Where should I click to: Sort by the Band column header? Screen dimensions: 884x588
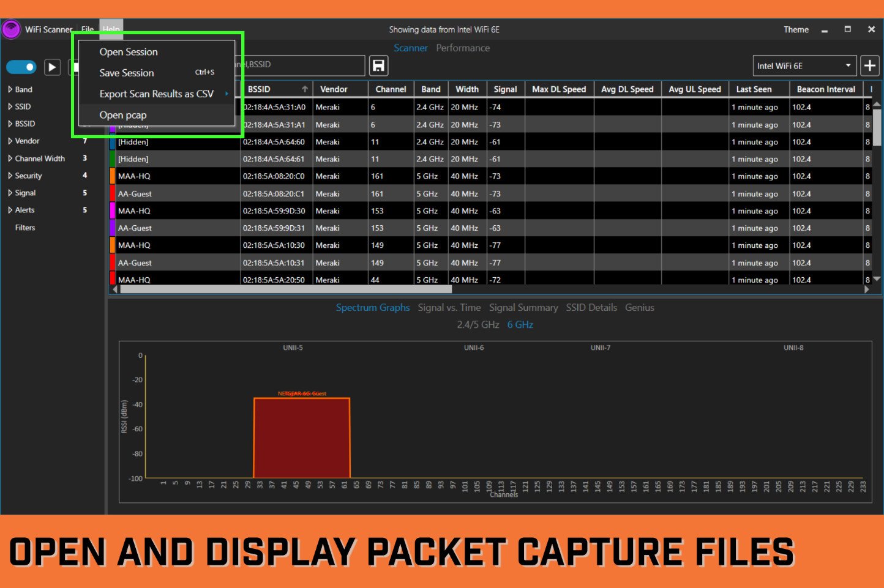click(431, 89)
